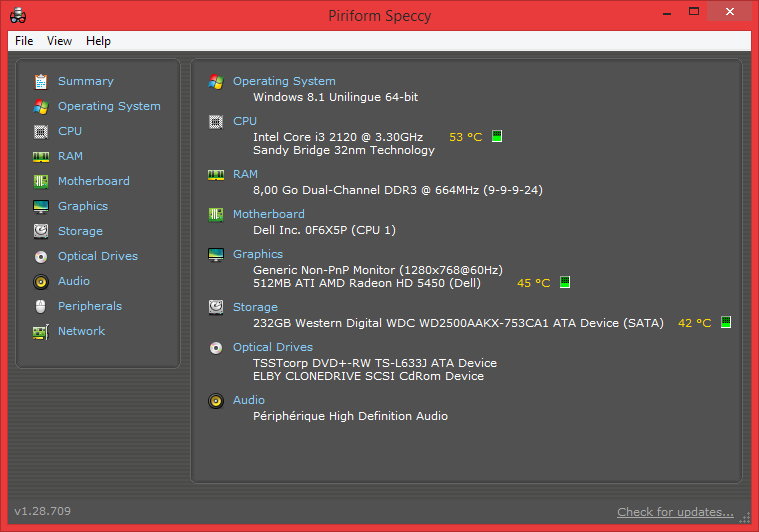
Task: Click the Storage drive icon in main panel
Action: tap(216, 307)
